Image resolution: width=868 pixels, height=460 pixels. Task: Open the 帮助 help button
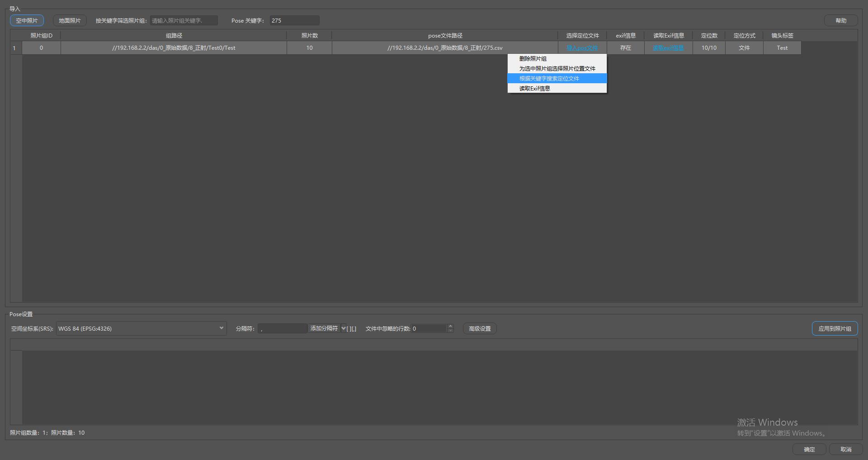[841, 20]
